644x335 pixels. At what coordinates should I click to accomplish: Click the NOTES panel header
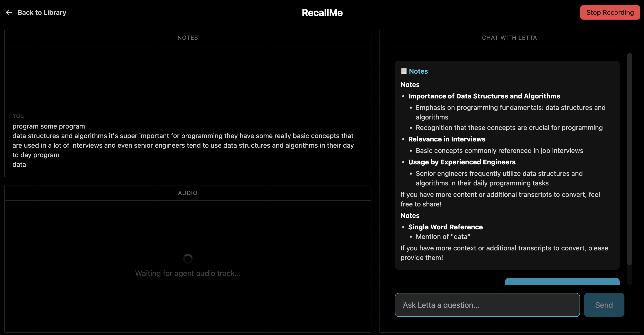(x=188, y=38)
